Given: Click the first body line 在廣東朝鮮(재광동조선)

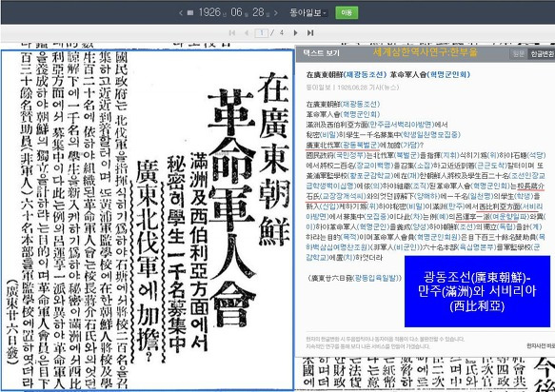Looking at the screenshot, I should (343, 104).
